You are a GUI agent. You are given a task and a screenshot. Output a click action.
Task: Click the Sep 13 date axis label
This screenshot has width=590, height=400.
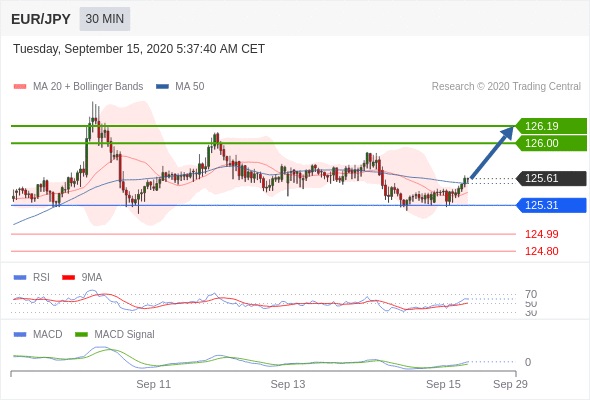pos(287,384)
